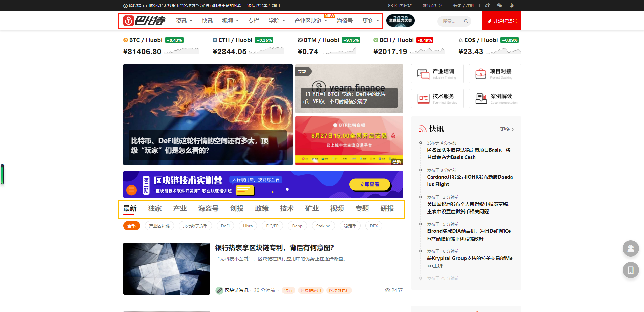Click the Bitcoin icon in top bar
Viewport: 644px width, 312px height.
click(512, 5)
